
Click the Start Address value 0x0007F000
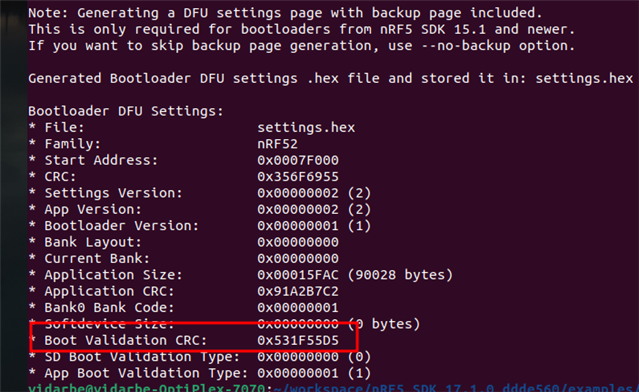pos(298,160)
